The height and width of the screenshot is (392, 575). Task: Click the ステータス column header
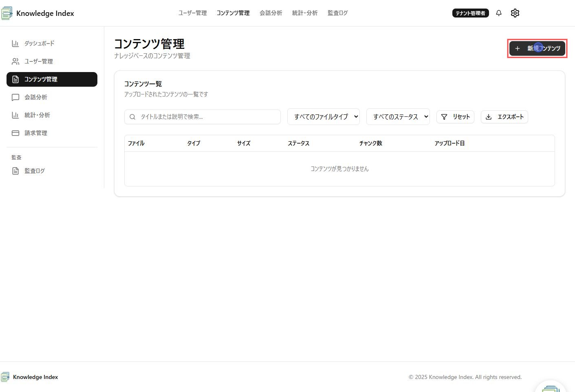click(299, 143)
